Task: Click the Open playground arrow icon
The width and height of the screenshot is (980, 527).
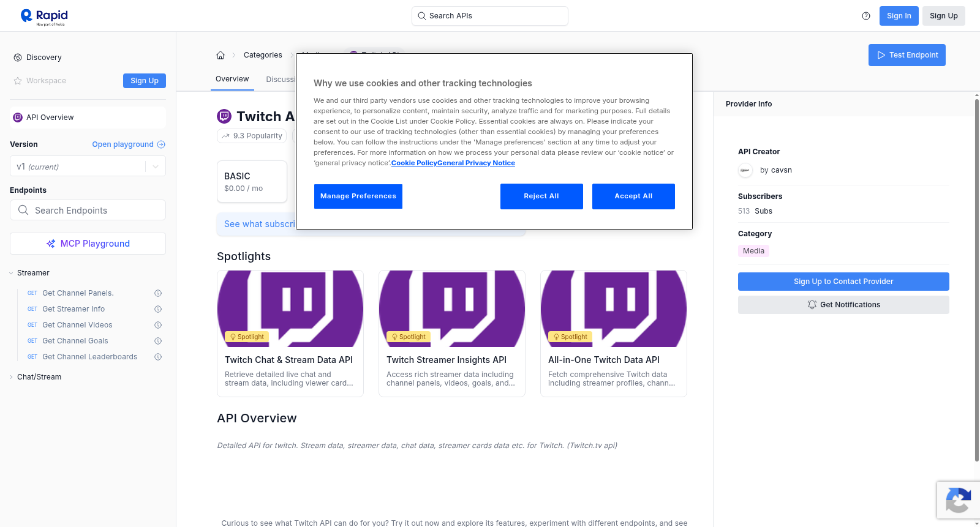Action: pos(161,144)
